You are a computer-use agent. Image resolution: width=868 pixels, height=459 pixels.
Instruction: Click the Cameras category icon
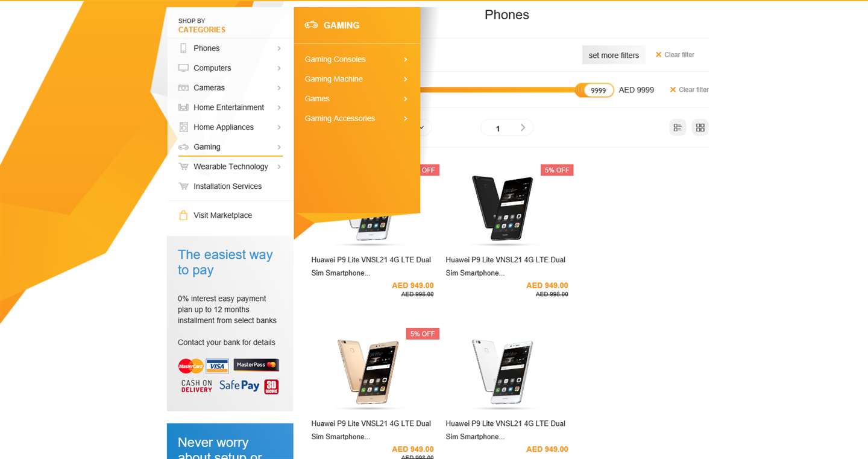183,88
